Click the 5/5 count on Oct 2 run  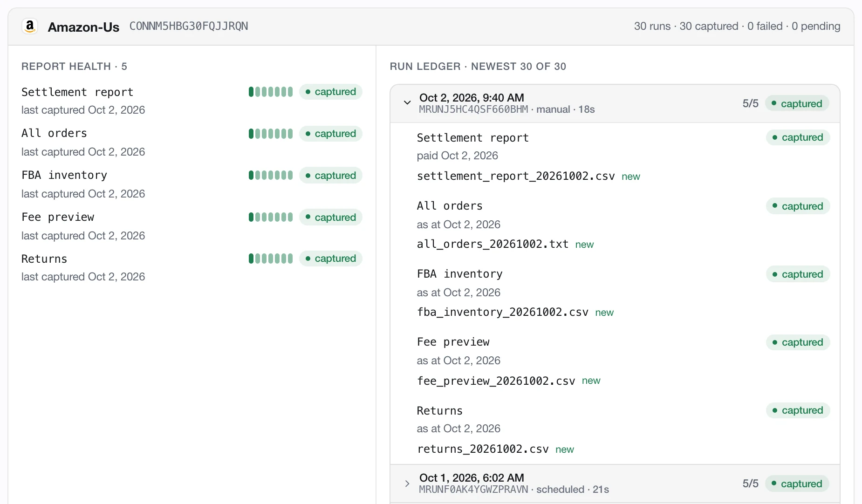click(x=751, y=103)
